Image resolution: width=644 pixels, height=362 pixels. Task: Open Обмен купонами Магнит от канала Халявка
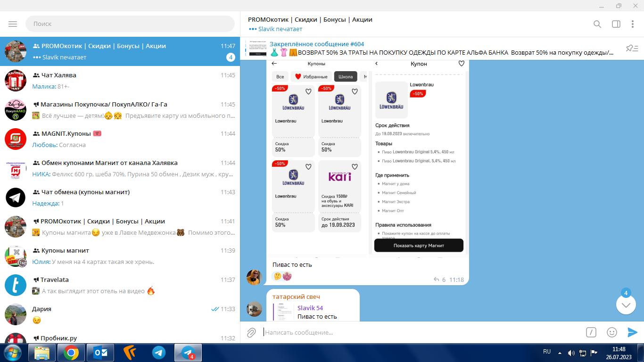(x=120, y=168)
